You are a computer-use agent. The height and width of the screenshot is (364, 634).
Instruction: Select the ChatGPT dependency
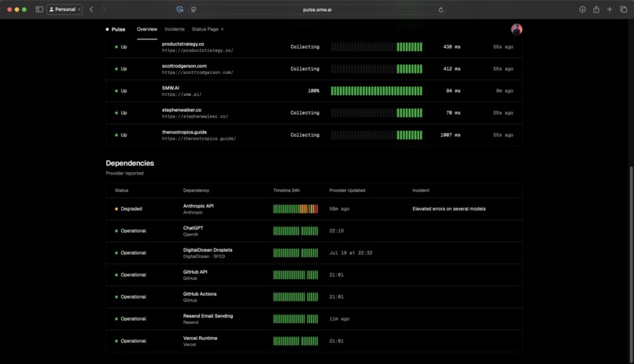tap(314, 230)
